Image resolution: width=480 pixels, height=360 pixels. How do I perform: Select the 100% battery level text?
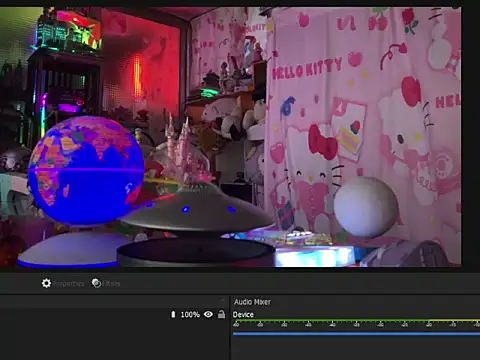190,314
